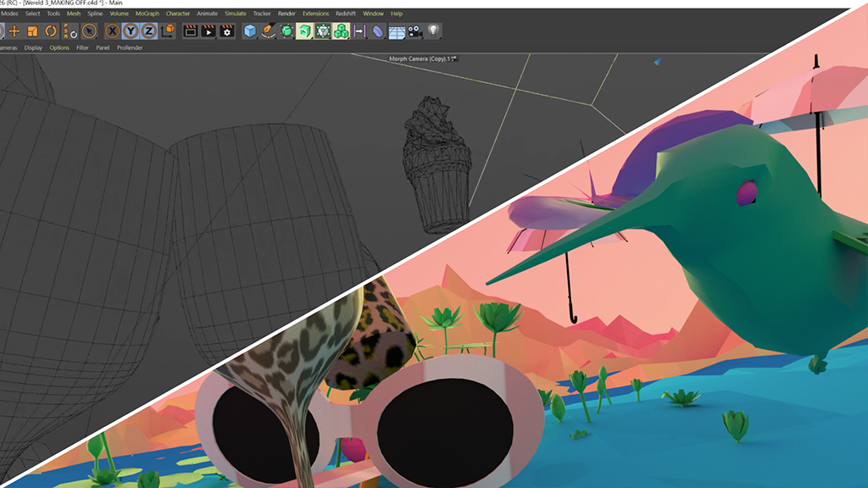The image size is (868, 488).
Task: Select the Rotate tool
Action: pyautogui.click(x=51, y=31)
